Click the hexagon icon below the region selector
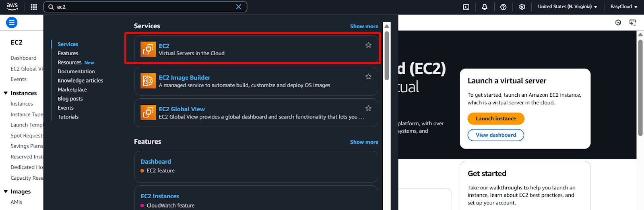Image resolution: width=644 pixels, height=210 pixels. [x=618, y=23]
